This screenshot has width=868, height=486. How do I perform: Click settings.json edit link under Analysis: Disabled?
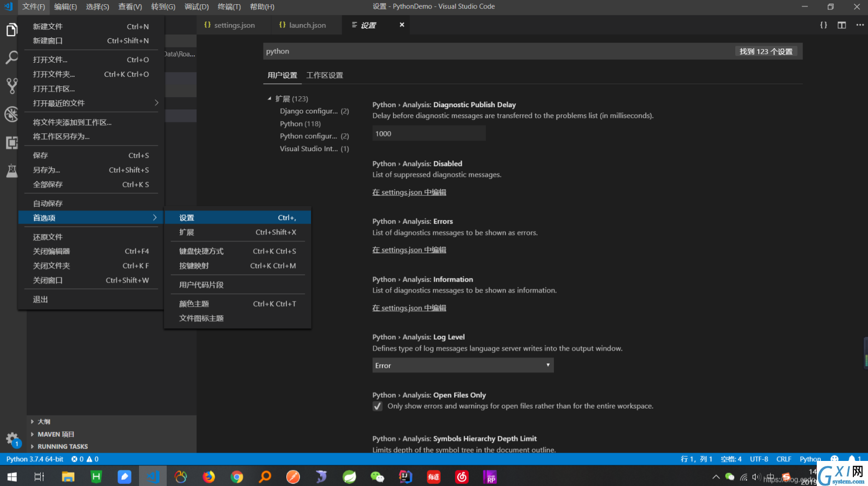[409, 192]
